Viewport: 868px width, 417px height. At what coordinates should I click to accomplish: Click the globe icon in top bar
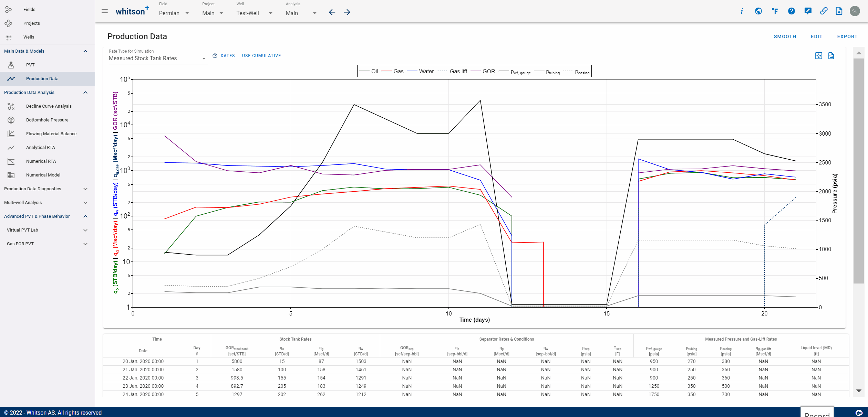point(758,11)
